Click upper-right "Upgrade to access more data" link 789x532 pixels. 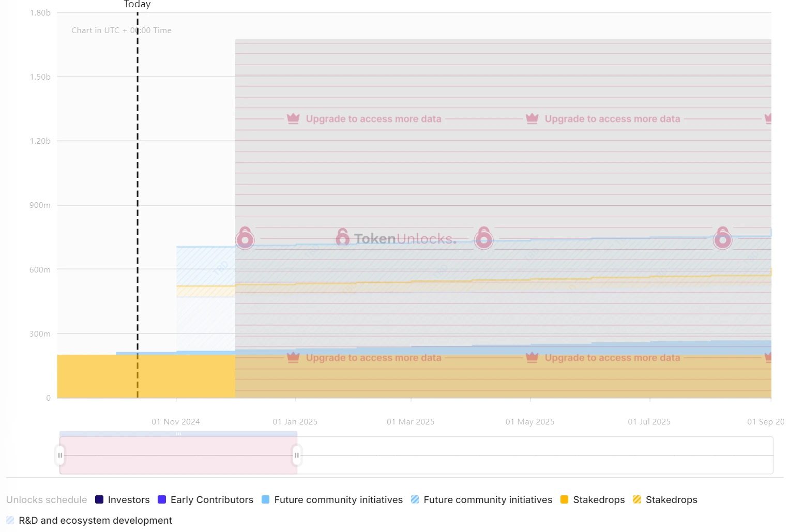pyautogui.click(x=612, y=119)
